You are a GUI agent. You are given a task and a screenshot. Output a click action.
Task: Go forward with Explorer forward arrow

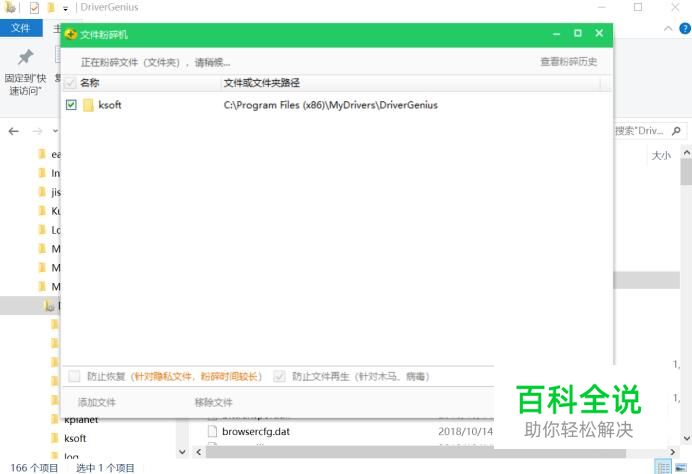(x=37, y=131)
